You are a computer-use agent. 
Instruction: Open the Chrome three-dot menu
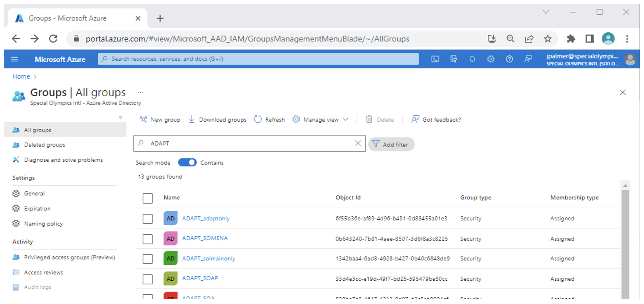point(627,38)
